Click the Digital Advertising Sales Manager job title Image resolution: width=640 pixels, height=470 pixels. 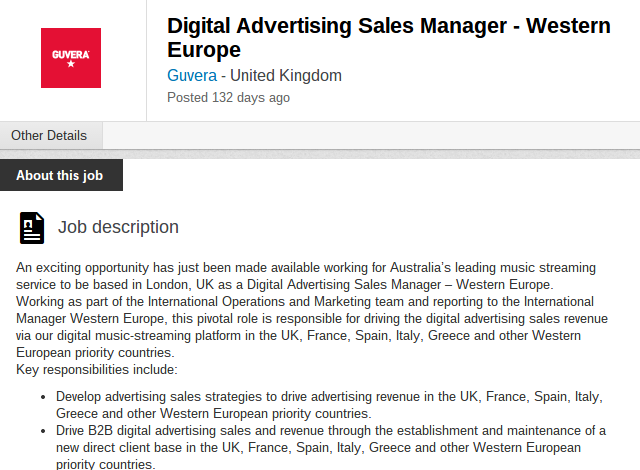(389, 38)
